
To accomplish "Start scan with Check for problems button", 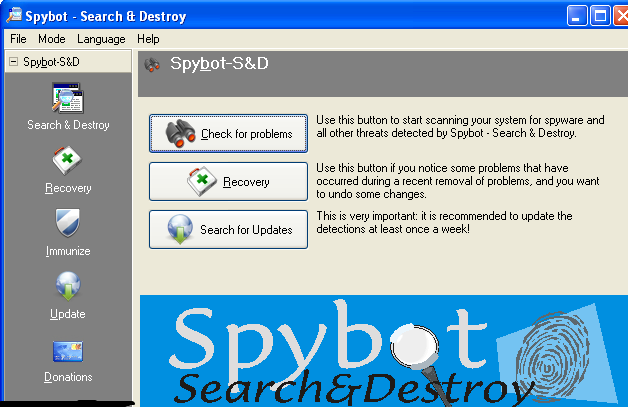I will tap(228, 133).
